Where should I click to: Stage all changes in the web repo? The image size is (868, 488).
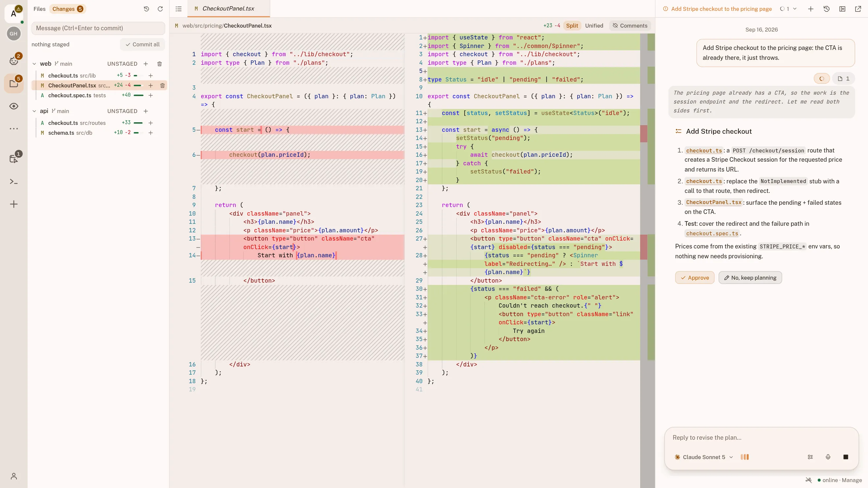pyautogui.click(x=146, y=64)
